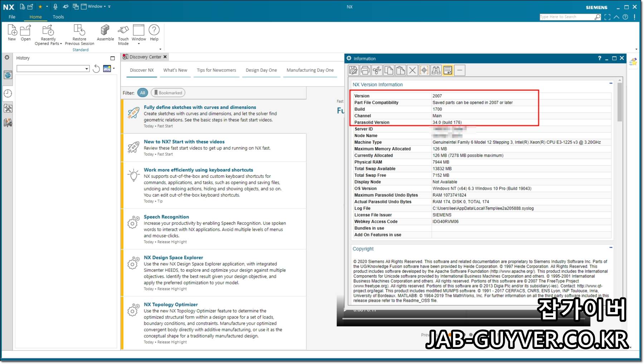
Task: Toggle full screen mode icon
Action: pyautogui.click(x=607, y=17)
